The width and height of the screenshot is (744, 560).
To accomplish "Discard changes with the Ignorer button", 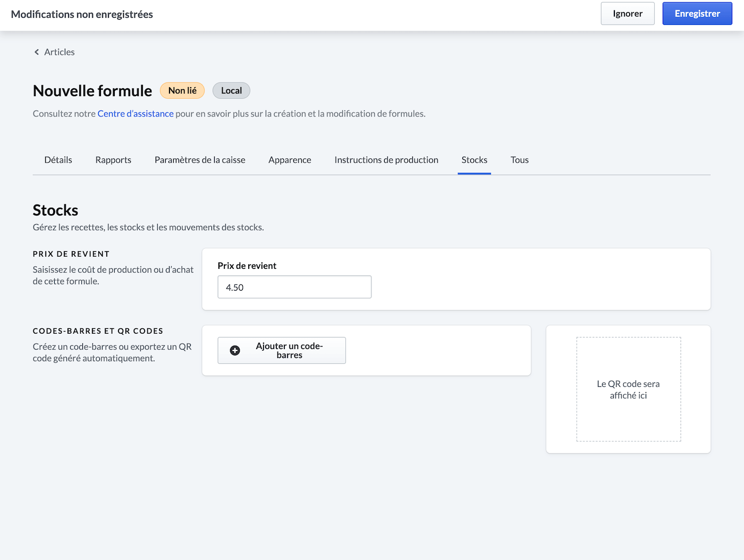I will 628,14.
